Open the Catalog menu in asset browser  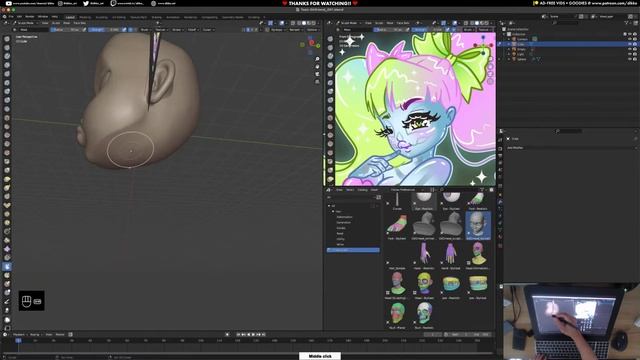coord(362,190)
